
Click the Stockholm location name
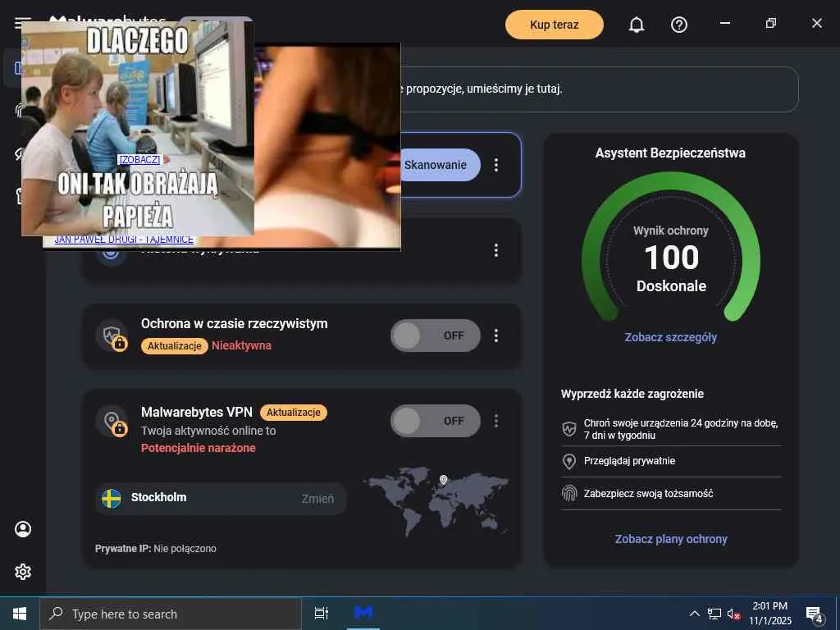coord(158,497)
